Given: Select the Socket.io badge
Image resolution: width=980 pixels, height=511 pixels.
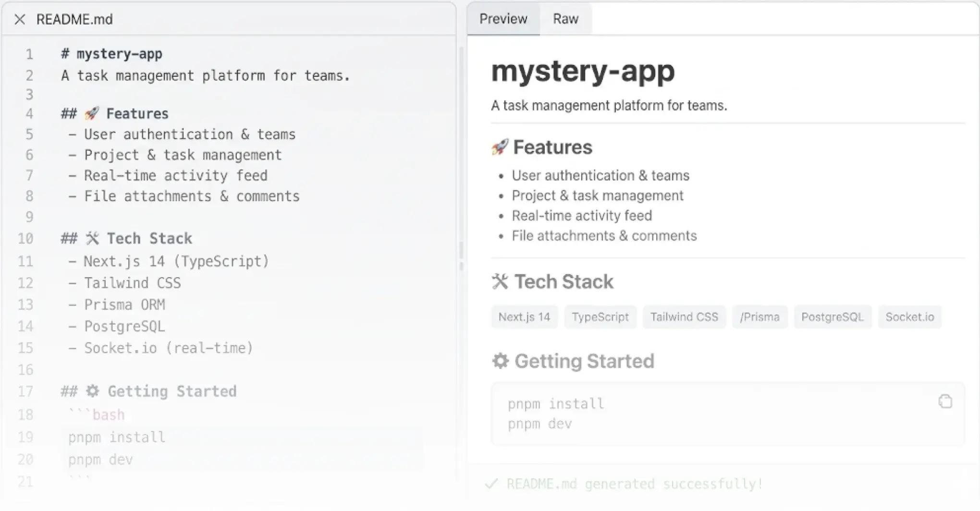Looking at the screenshot, I should click(x=910, y=317).
